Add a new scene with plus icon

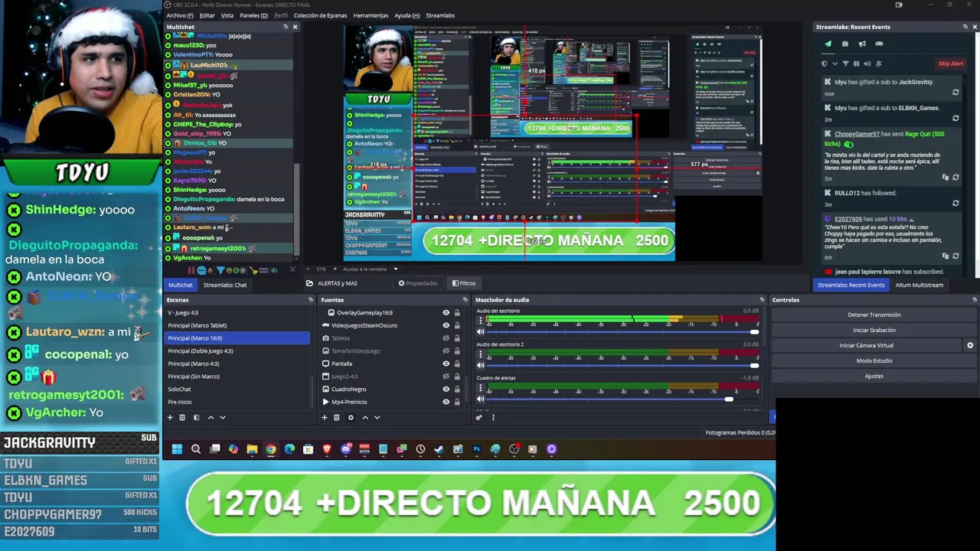(x=170, y=418)
